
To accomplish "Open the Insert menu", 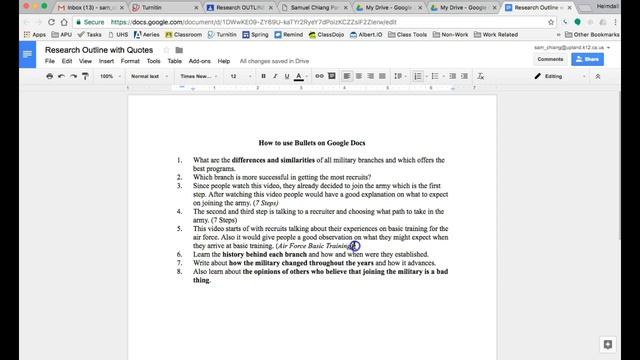I will [x=106, y=61].
